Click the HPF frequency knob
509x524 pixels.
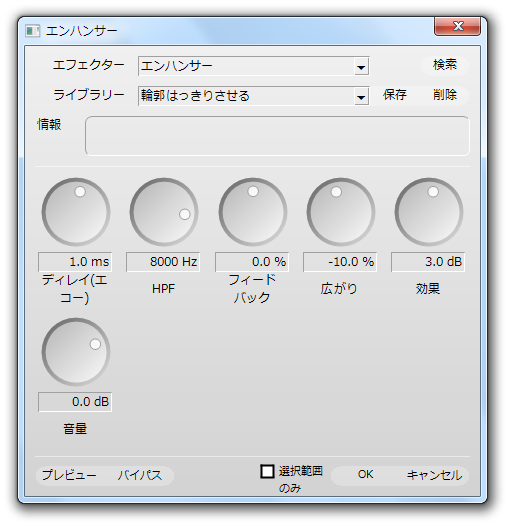click(164, 212)
